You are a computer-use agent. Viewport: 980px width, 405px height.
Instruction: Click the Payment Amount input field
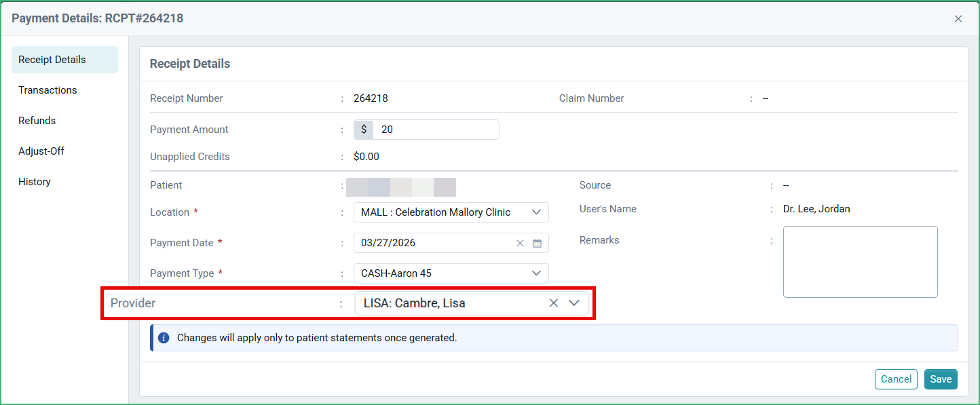point(436,130)
